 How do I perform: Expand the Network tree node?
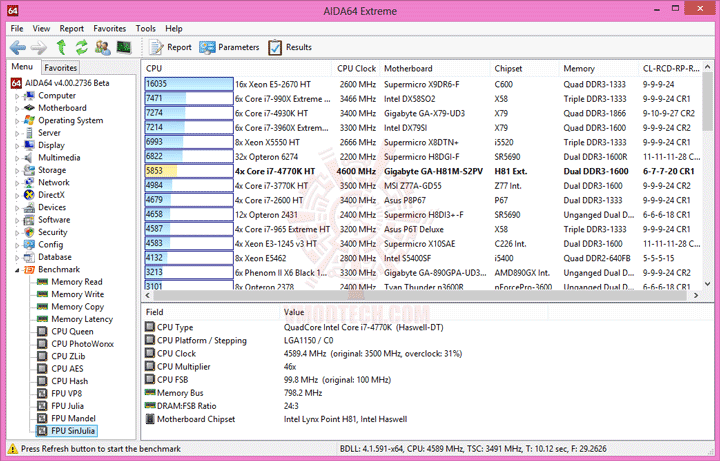coord(17,183)
